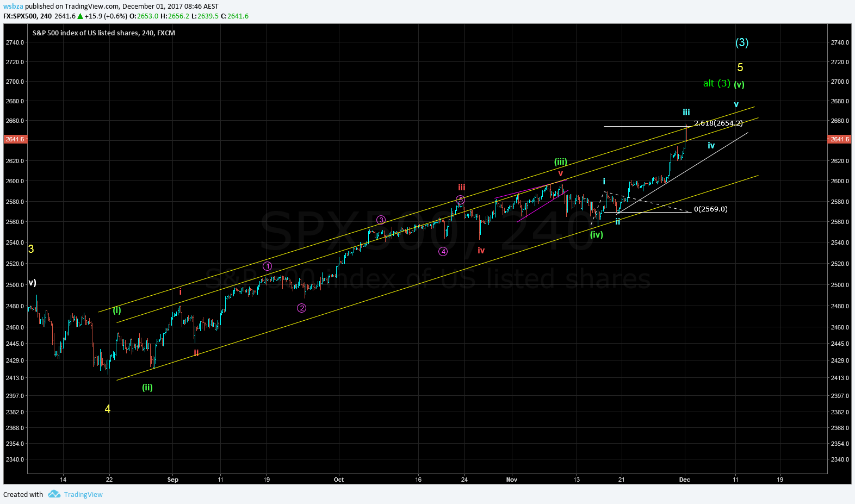This screenshot has height=504, width=855.
Task: Click the "0(2569.0)" Fibonacci level label
Action: pyautogui.click(x=710, y=209)
